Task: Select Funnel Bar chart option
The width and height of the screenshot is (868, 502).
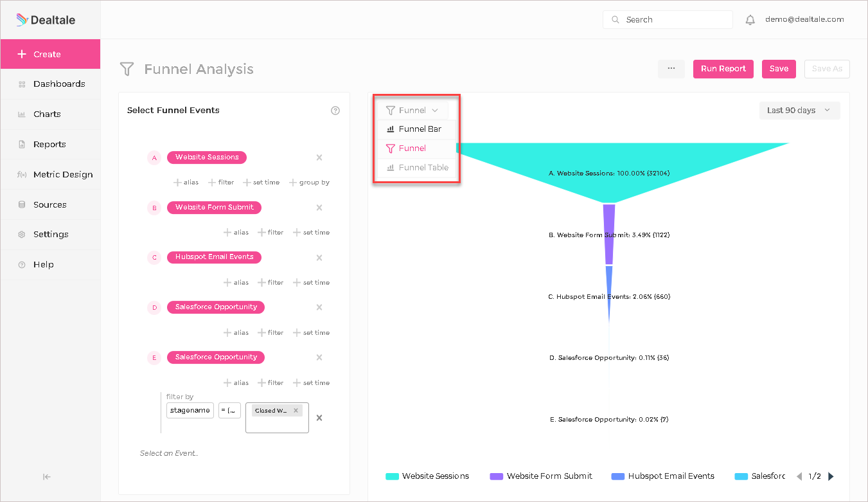Action: click(417, 129)
